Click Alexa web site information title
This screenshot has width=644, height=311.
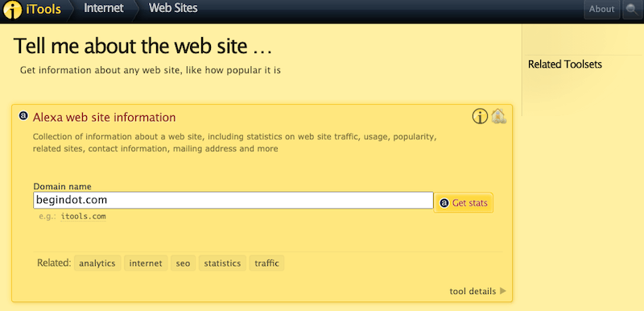coord(105,118)
